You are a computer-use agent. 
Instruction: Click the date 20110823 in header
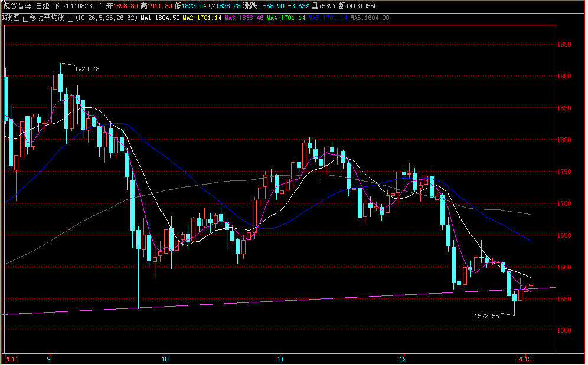[77, 6]
